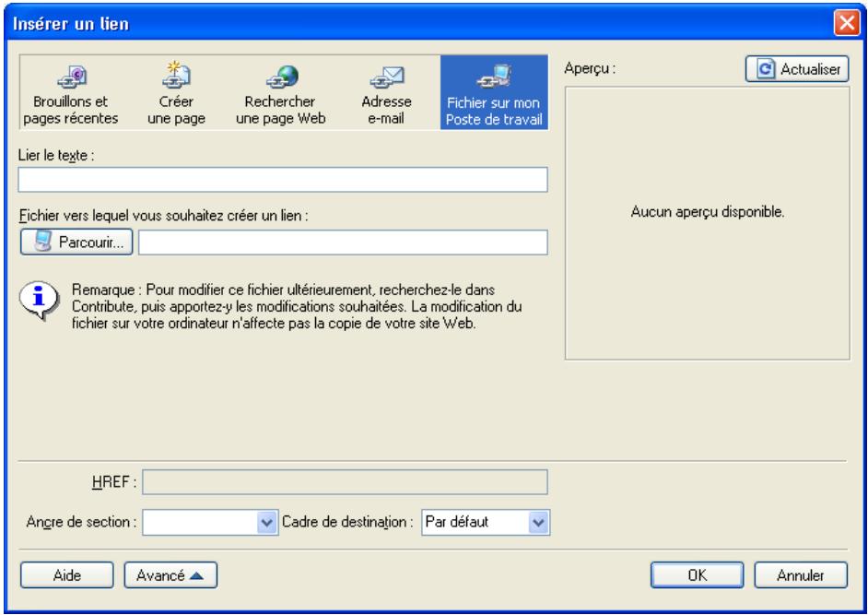Collapse advanced options with Avancé button

point(170,575)
